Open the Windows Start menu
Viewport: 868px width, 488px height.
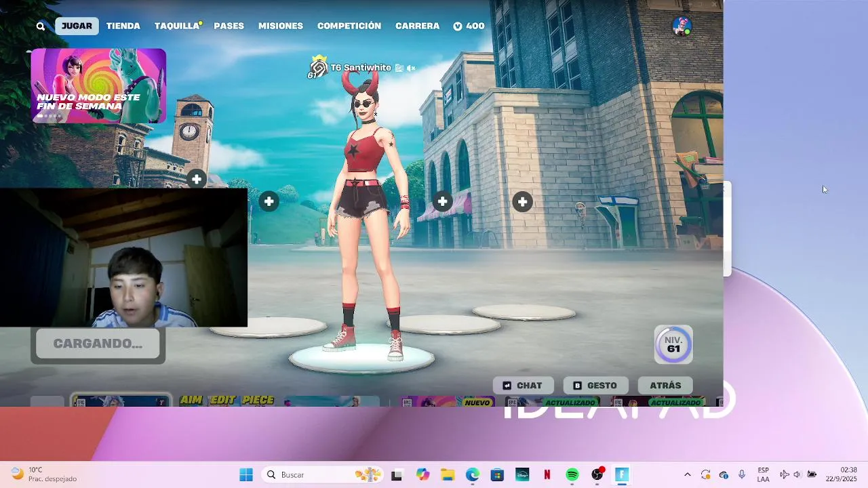click(x=246, y=474)
